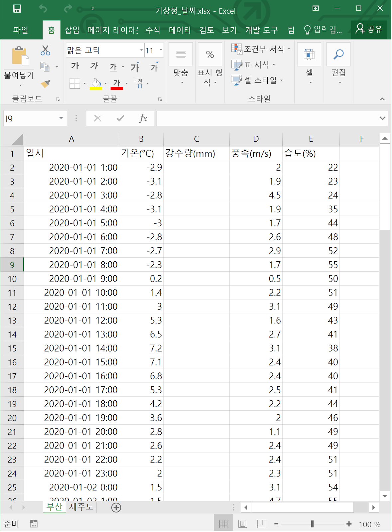
Task: Click the cell borders icon
Action: (75, 83)
